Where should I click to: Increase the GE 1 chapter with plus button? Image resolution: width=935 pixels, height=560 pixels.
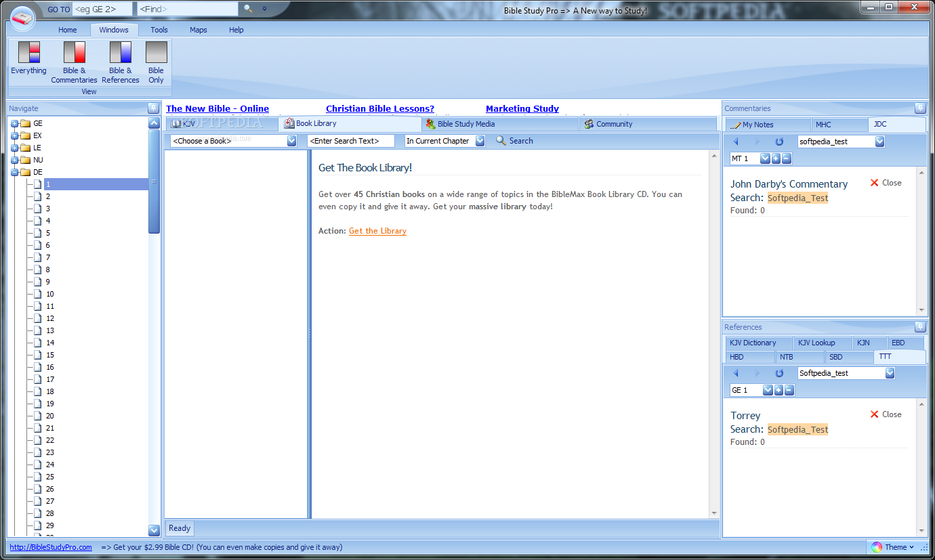pos(778,390)
